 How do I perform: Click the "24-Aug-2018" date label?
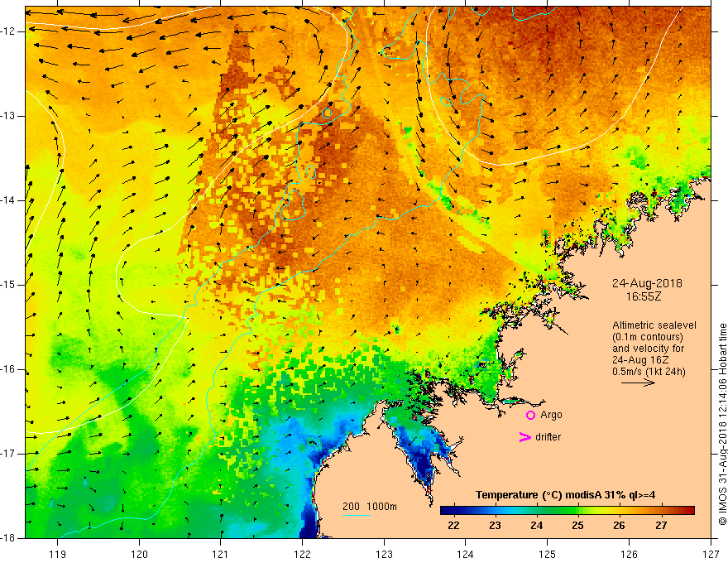(647, 283)
